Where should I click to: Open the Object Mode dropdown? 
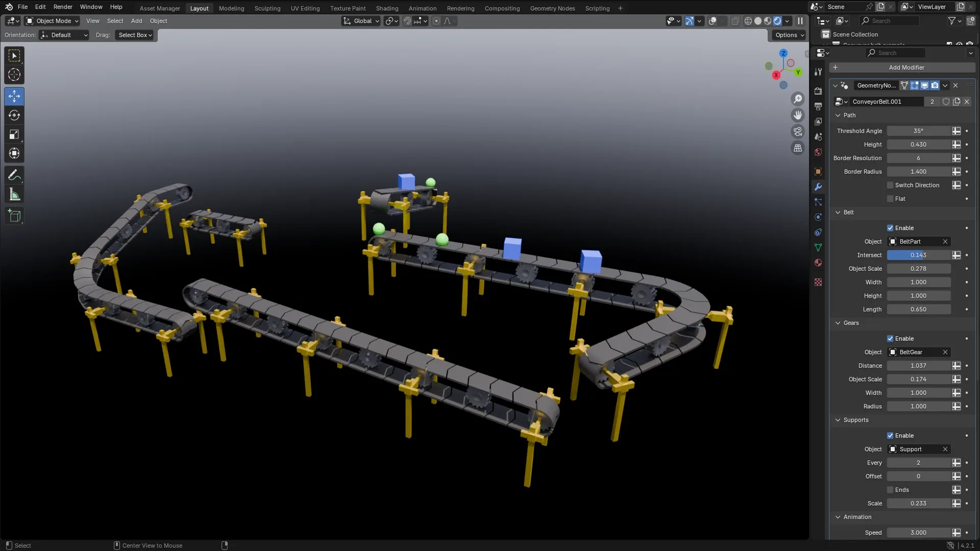pyautogui.click(x=51, y=21)
